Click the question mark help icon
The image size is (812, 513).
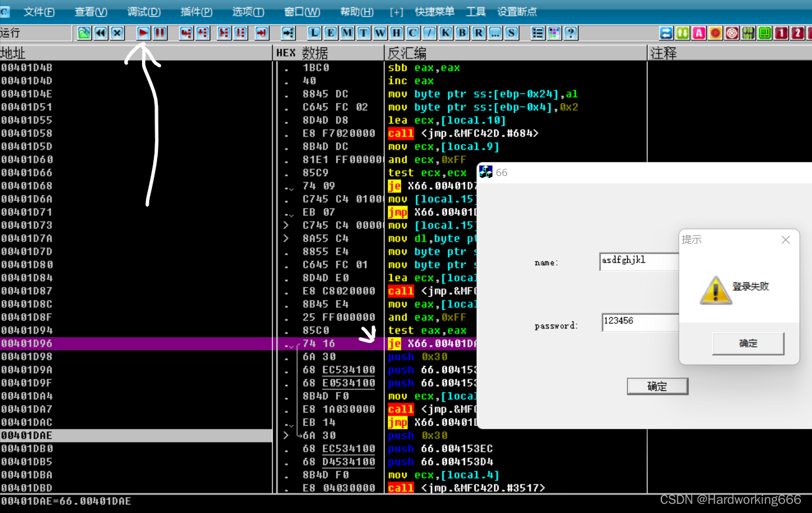coord(571,33)
